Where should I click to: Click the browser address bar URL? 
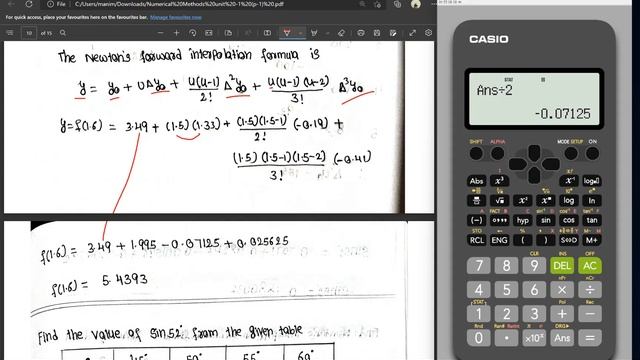pyautogui.click(x=180, y=4)
